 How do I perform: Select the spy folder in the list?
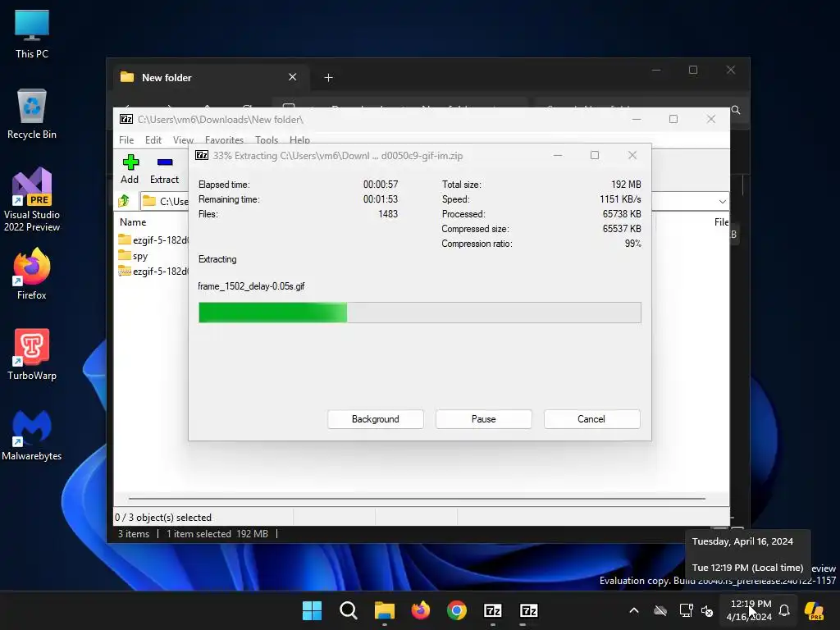[x=133, y=256]
